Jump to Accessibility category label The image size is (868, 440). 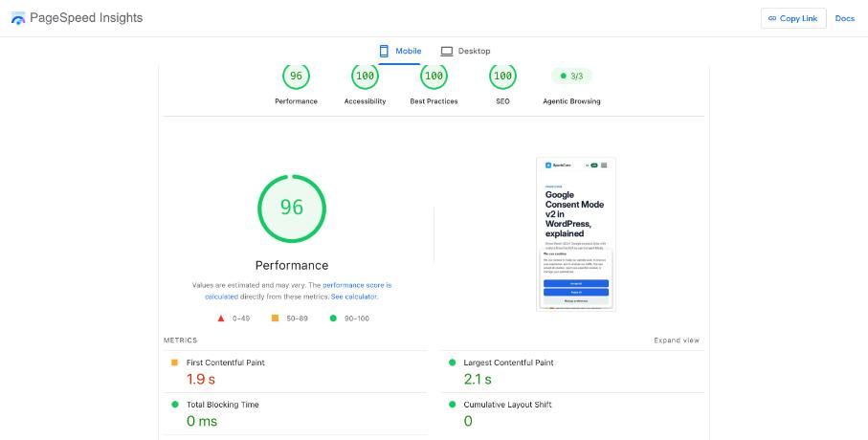click(x=365, y=101)
